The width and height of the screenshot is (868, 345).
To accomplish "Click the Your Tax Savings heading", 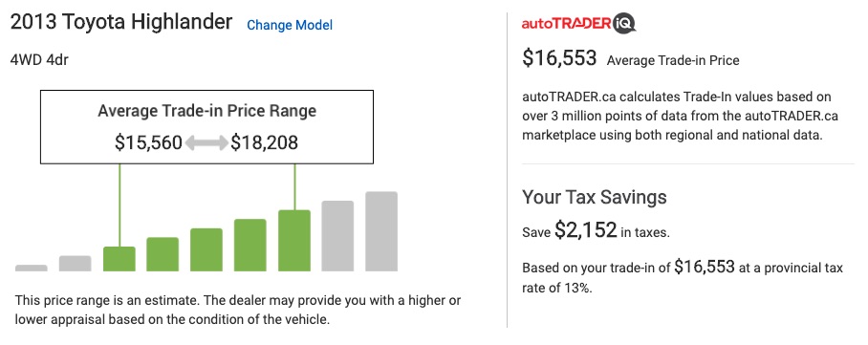I will 595,197.
